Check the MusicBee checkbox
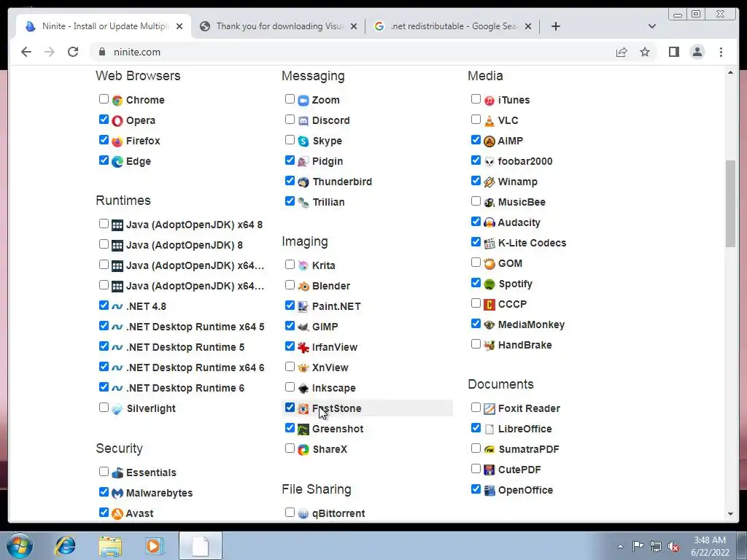Viewport: 747px width, 560px height. (x=476, y=201)
